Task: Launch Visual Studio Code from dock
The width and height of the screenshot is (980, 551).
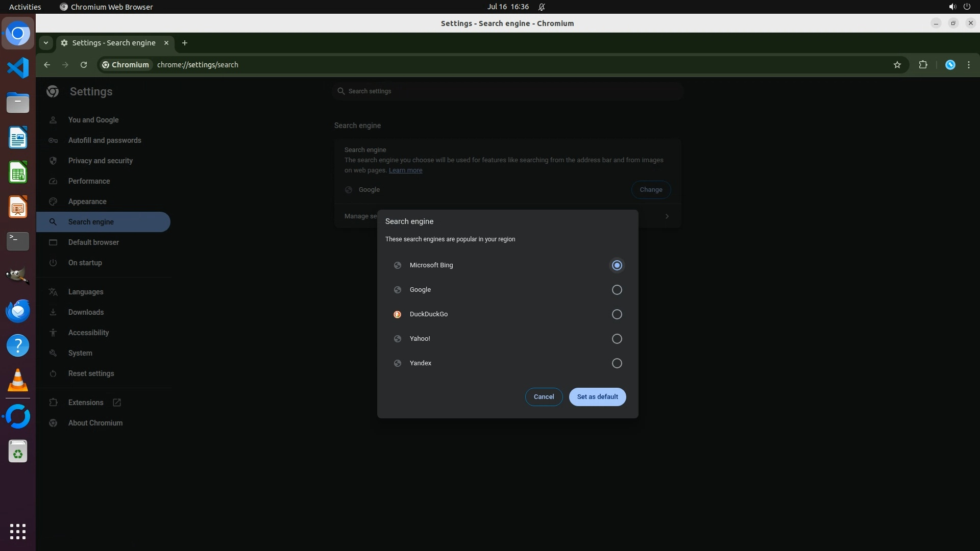Action: (18, 68)
